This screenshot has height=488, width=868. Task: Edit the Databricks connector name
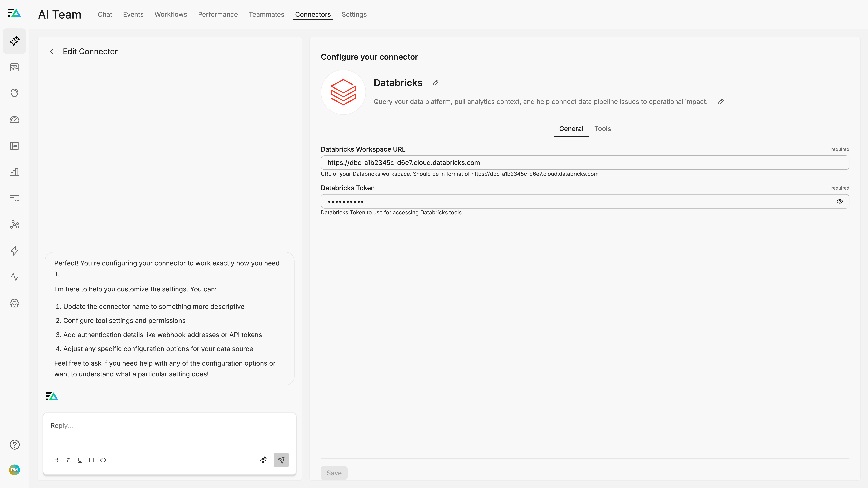click(x=436, y=83)
